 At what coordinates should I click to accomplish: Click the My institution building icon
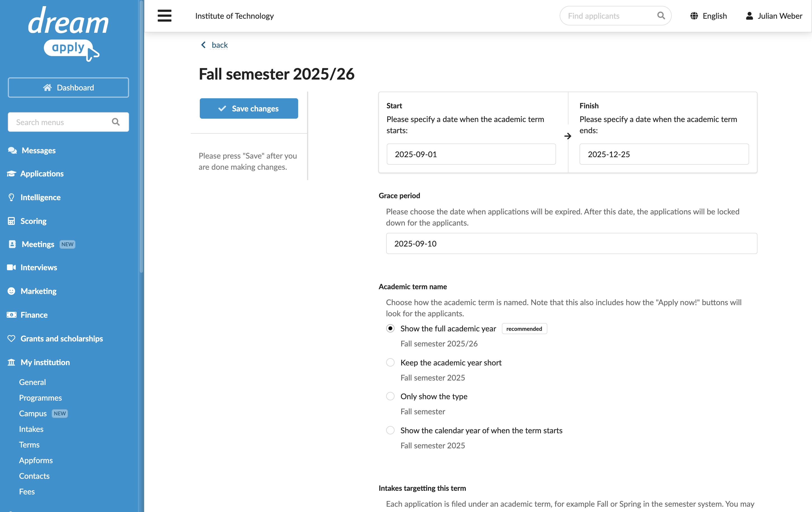(11, 362)
